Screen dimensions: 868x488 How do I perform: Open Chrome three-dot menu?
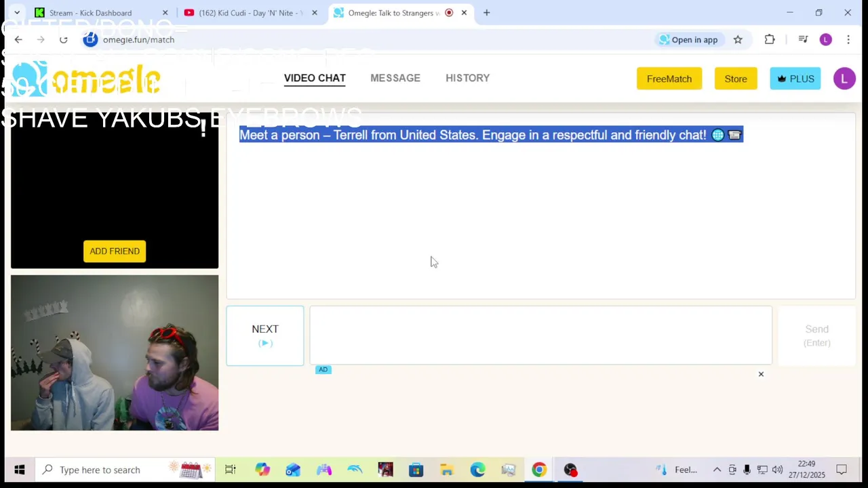(848, 40)
